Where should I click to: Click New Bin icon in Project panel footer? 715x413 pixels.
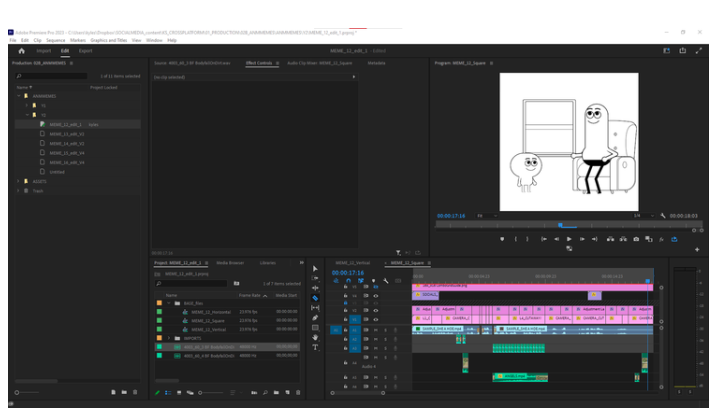click(x=276, y=392)
